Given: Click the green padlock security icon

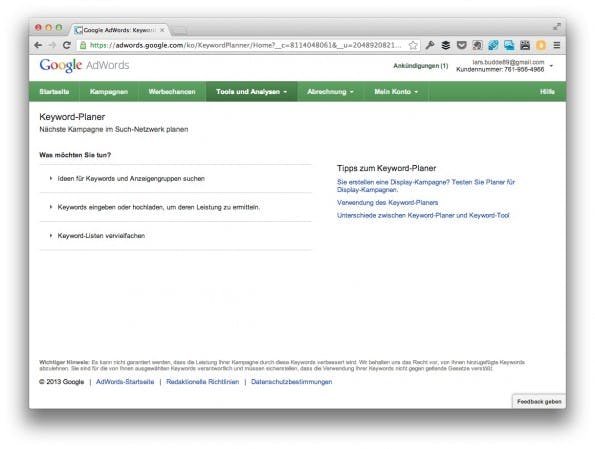Looking at the screenshot, I should 83,45.
